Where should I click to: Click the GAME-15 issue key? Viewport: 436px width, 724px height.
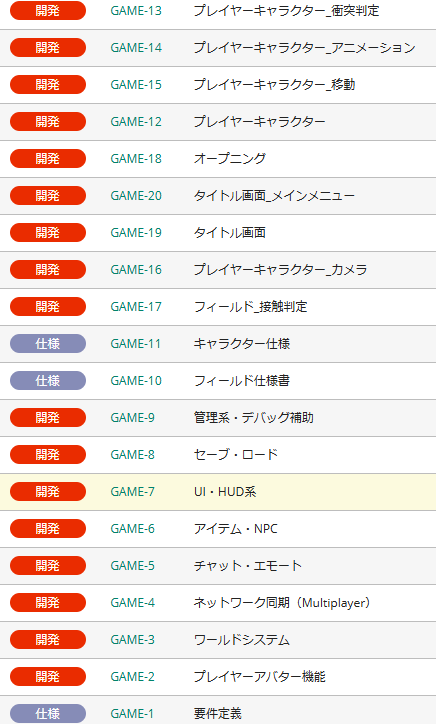tap(136, 84)
